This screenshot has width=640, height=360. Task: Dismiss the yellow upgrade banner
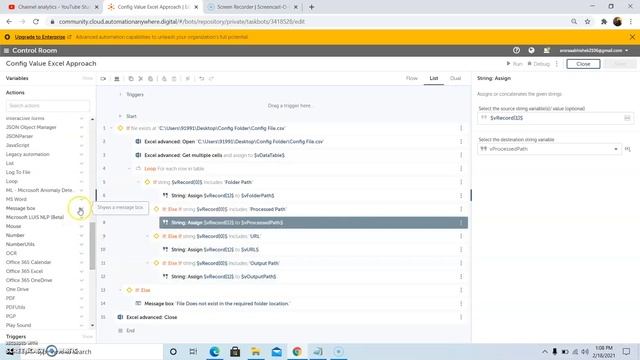[x=632, y=37]
